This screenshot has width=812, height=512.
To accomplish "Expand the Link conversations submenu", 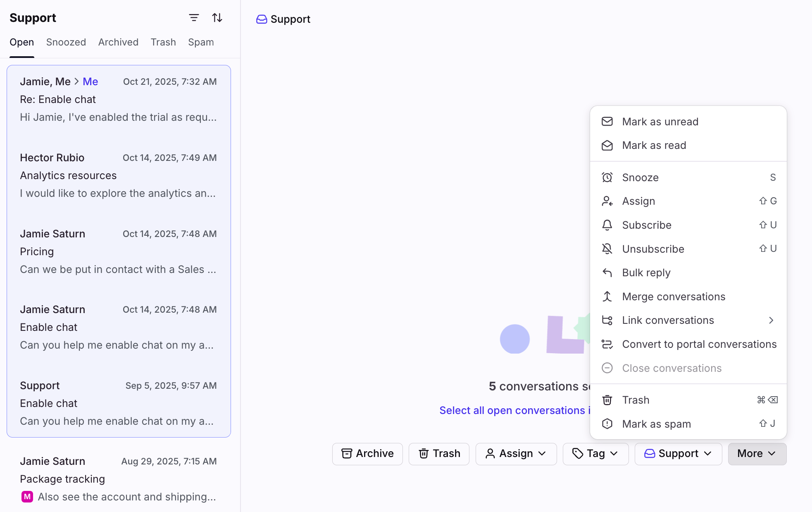I will point(771,320).
